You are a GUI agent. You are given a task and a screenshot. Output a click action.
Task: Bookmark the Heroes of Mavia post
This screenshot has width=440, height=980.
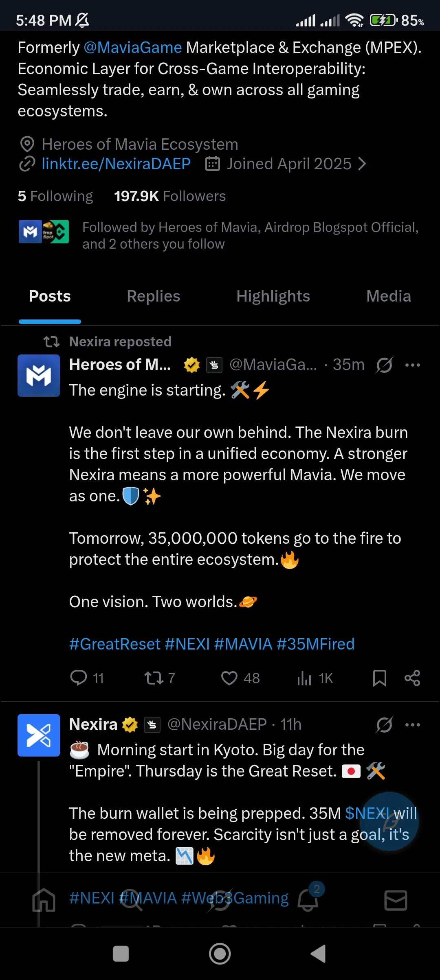[x=379, y=678]
